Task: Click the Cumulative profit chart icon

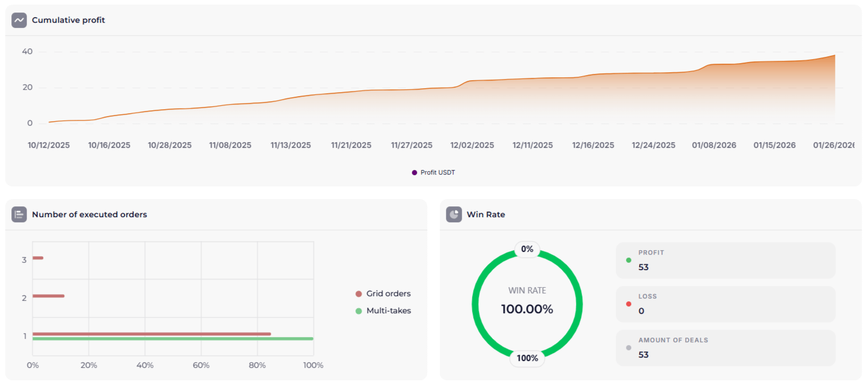Action: click(x=19, y=19)
